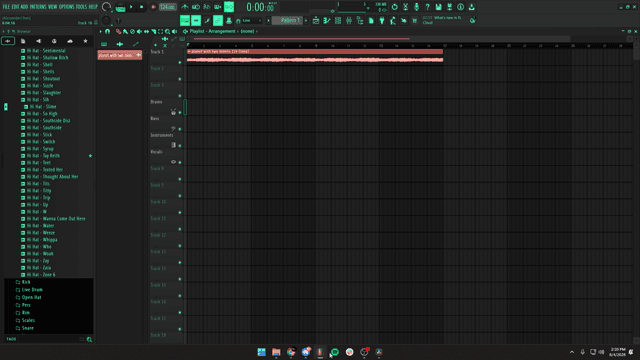The image size is (640, 360).
Task: Select the playback speaker tool in playlist
Action: click(174, 31)
